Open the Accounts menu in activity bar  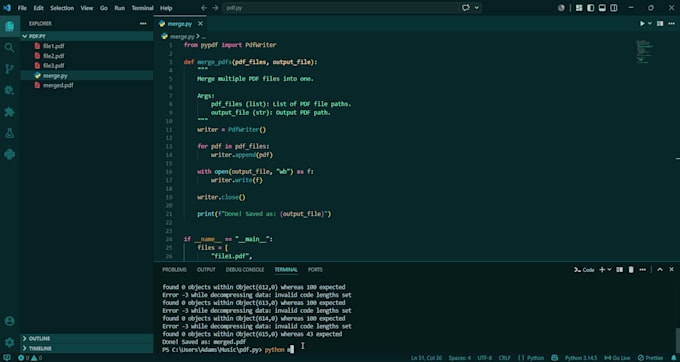coord(10,321)
